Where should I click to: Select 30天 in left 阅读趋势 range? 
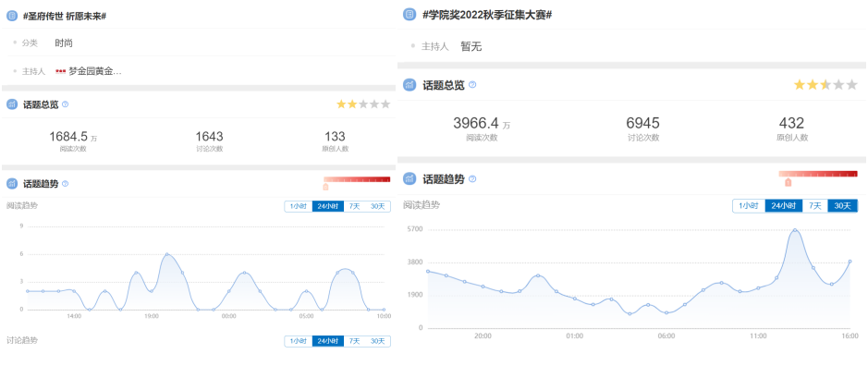coord(378,206)
